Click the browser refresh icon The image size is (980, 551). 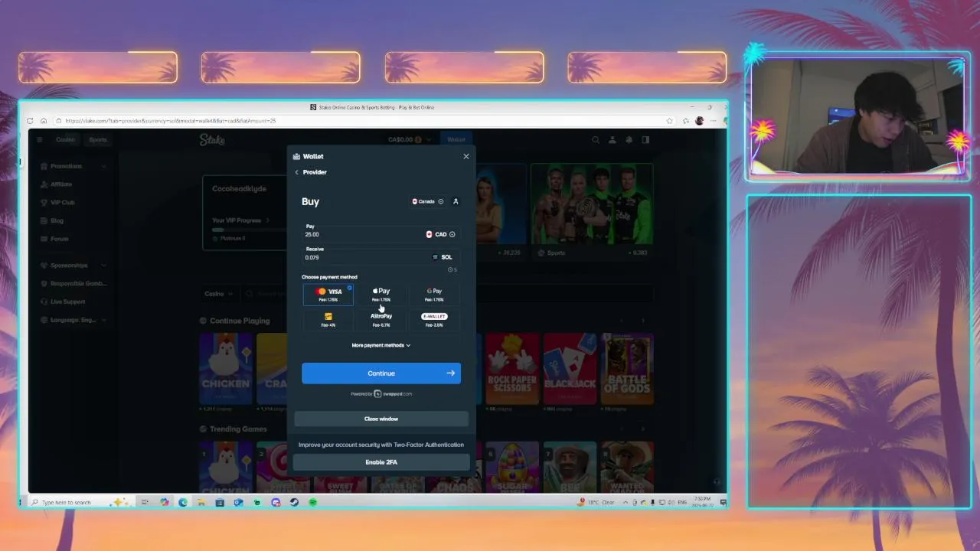pos(30,121)
